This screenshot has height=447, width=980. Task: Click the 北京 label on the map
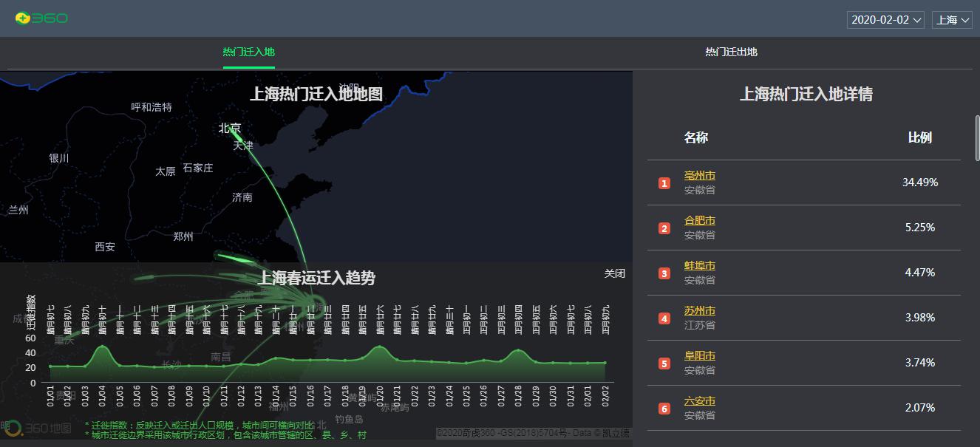click(x=230, y=128)
